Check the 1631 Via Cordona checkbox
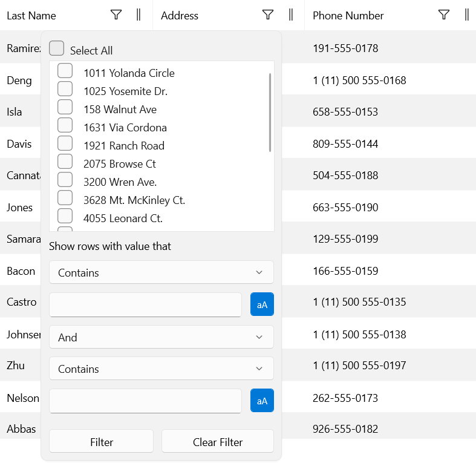This screenshot has height=463, width=476. coord(65,125)
